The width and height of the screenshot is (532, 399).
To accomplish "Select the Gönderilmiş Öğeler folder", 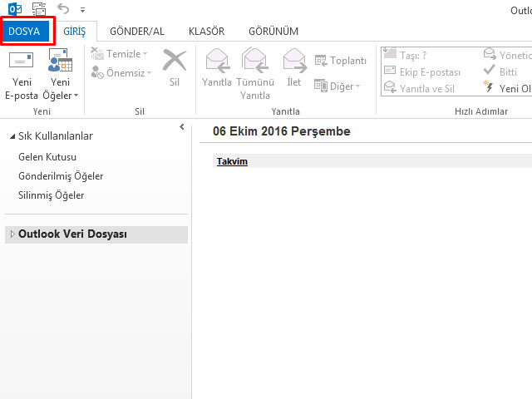I will click(x=61, y=176).
